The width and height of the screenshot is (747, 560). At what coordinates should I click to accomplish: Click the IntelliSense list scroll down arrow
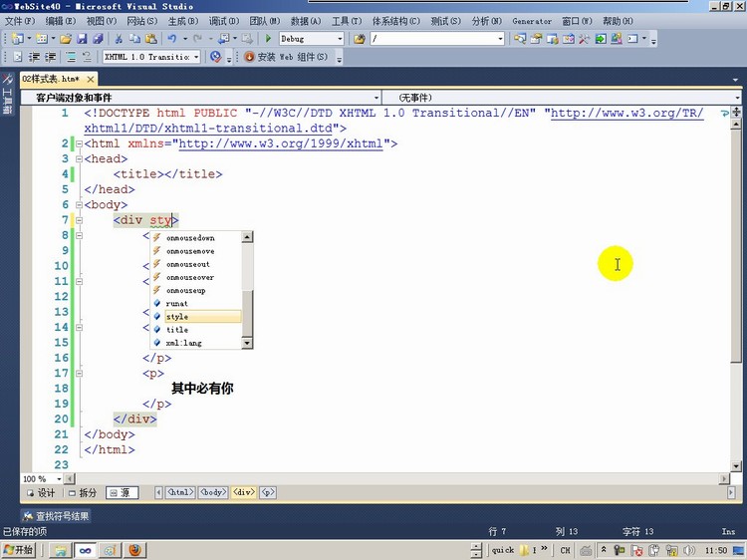click(x=247, y=343)
